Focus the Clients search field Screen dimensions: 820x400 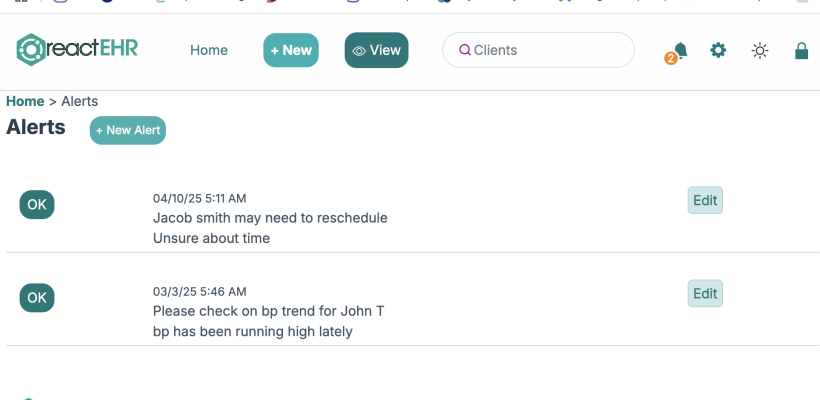click(x=538, y=50)
